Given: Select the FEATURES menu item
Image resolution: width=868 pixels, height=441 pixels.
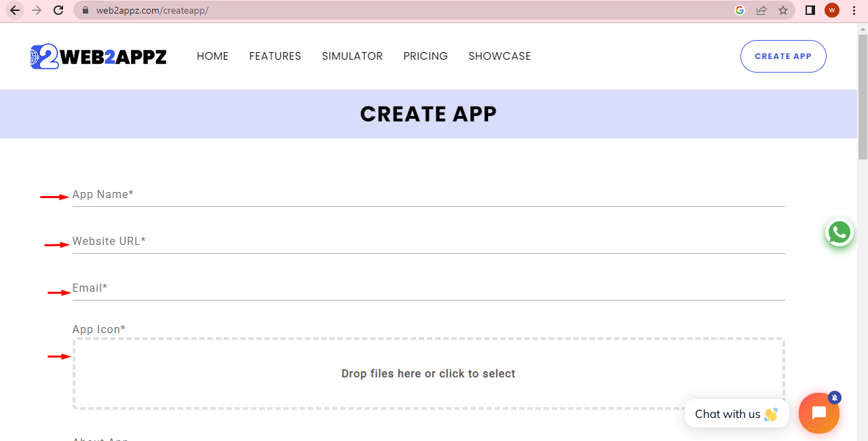Looking at the screenshot, I should point(275,56).
